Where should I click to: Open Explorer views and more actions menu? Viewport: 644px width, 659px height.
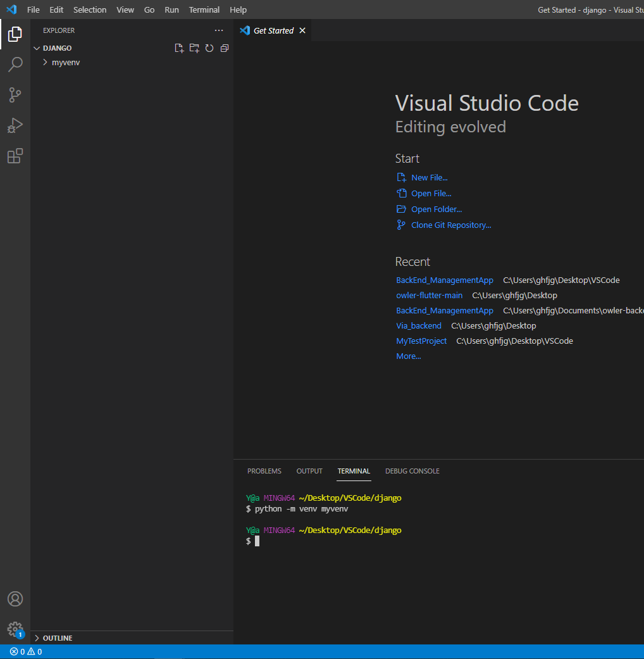click(x=219, y=30)
